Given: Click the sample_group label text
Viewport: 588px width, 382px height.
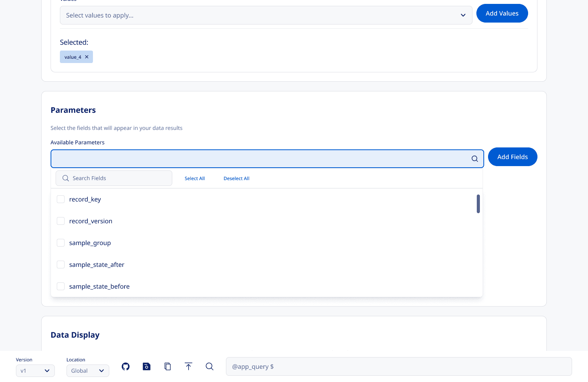Looking at the screenshot, I should tap(90, 243).
